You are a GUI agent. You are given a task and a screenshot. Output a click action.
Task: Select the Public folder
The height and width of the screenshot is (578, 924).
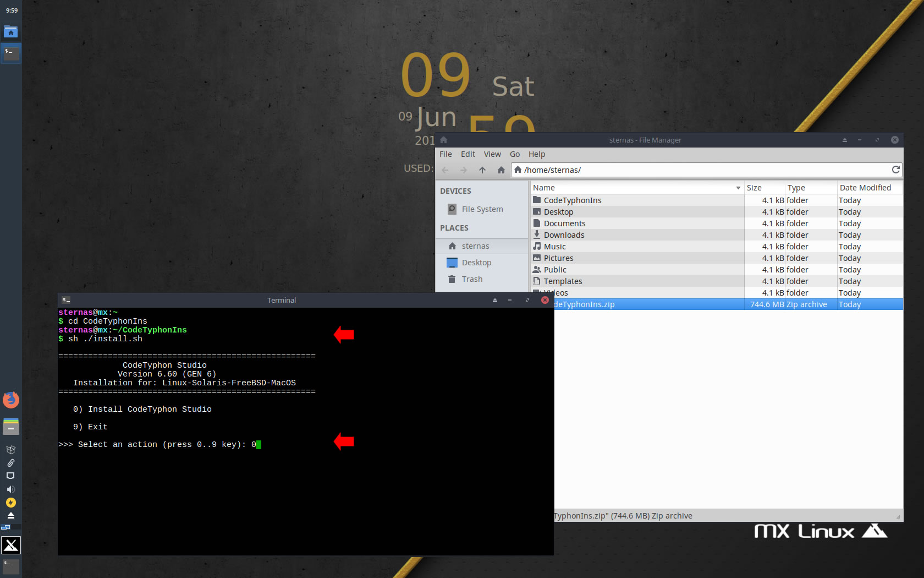pos(717,270)
